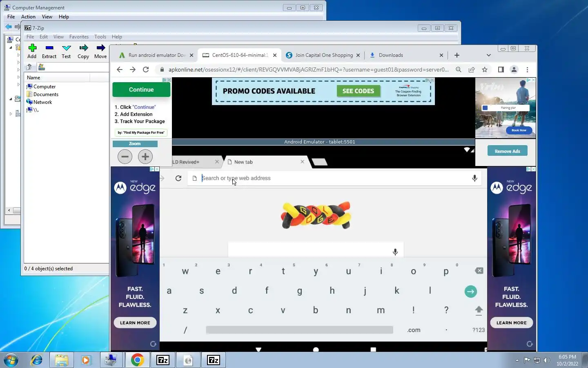Open View menu in Computer Management
This screenshot has width=588, height=368.
coord(47,17)
